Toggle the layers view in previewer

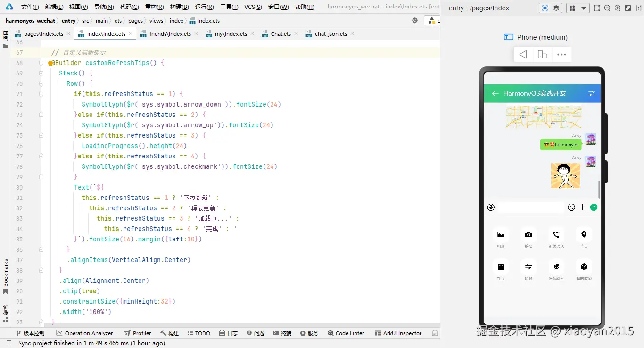click(556, 8)
